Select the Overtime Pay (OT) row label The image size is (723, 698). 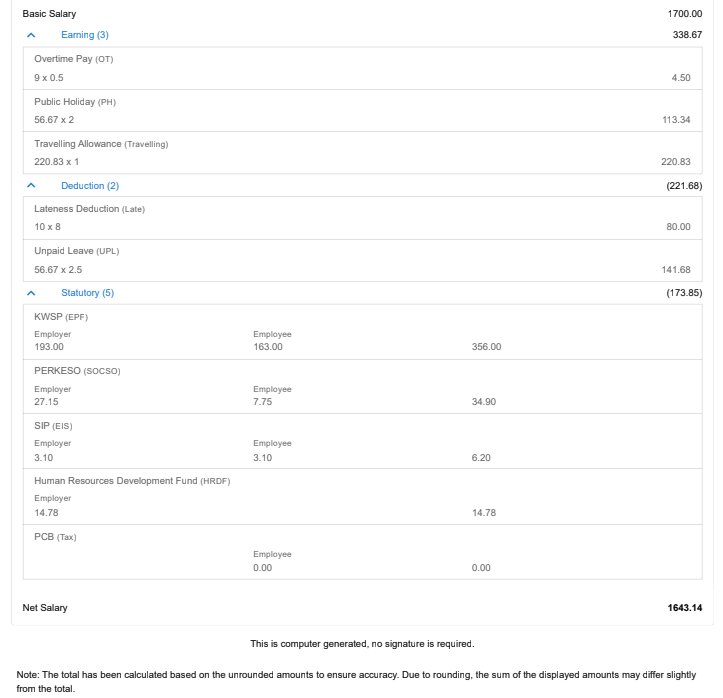click(73, 59)
